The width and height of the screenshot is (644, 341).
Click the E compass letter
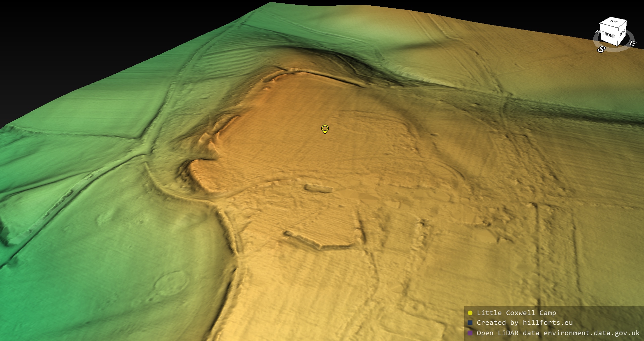coord(633,43)
